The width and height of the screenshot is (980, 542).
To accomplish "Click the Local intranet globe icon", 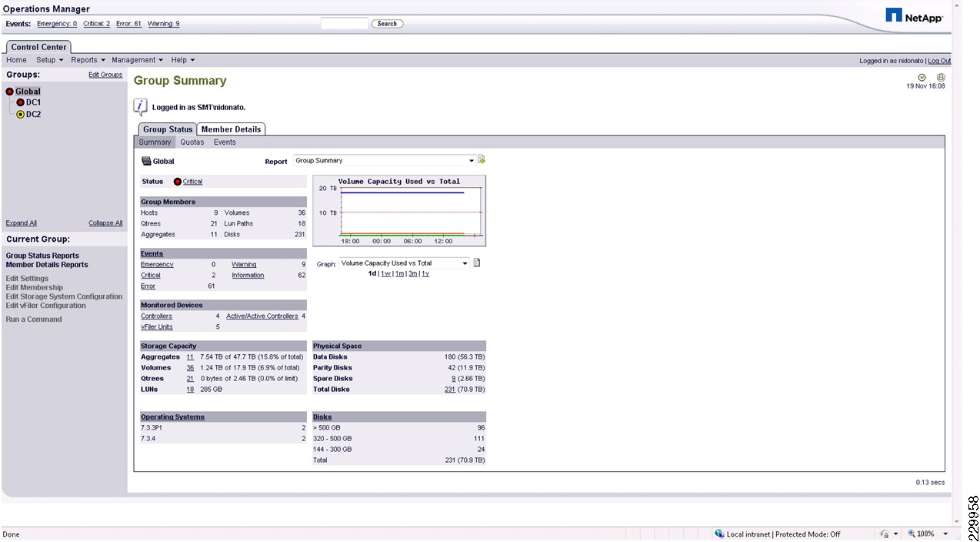I will coord(719,534).
